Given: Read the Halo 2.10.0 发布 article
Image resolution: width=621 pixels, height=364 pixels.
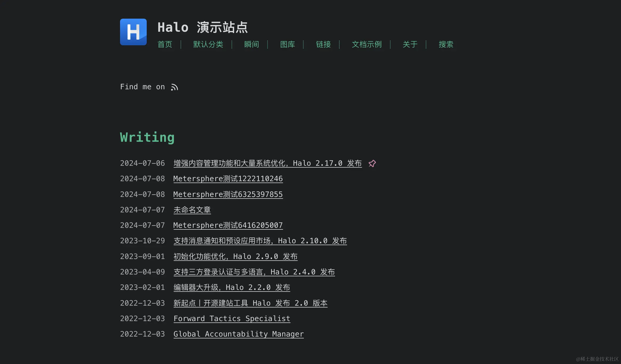Looking at the screenshot, I should point(260,241).
